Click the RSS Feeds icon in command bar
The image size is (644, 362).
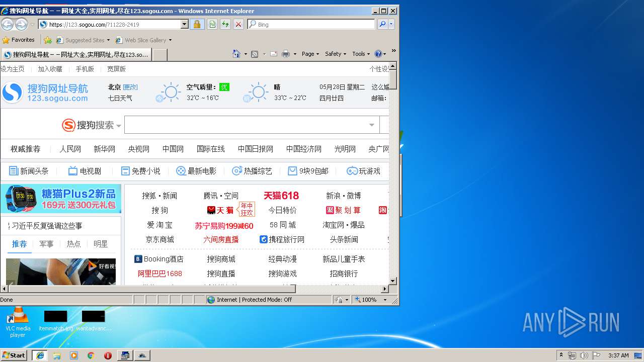click(255, 54)
